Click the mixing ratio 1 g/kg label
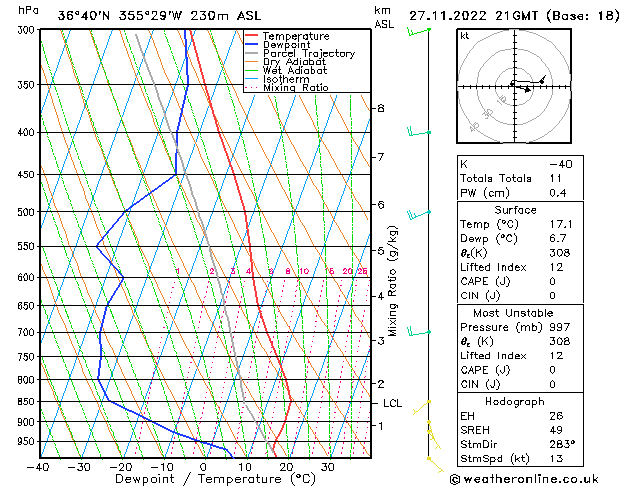Screen dimensions: 629x486 coord(177,271)
